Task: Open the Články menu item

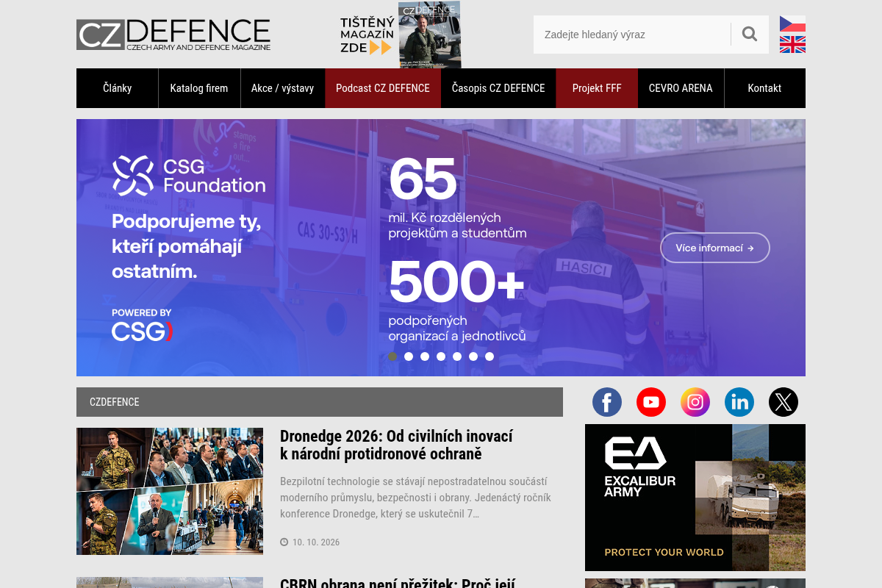Action: (118, 88)
